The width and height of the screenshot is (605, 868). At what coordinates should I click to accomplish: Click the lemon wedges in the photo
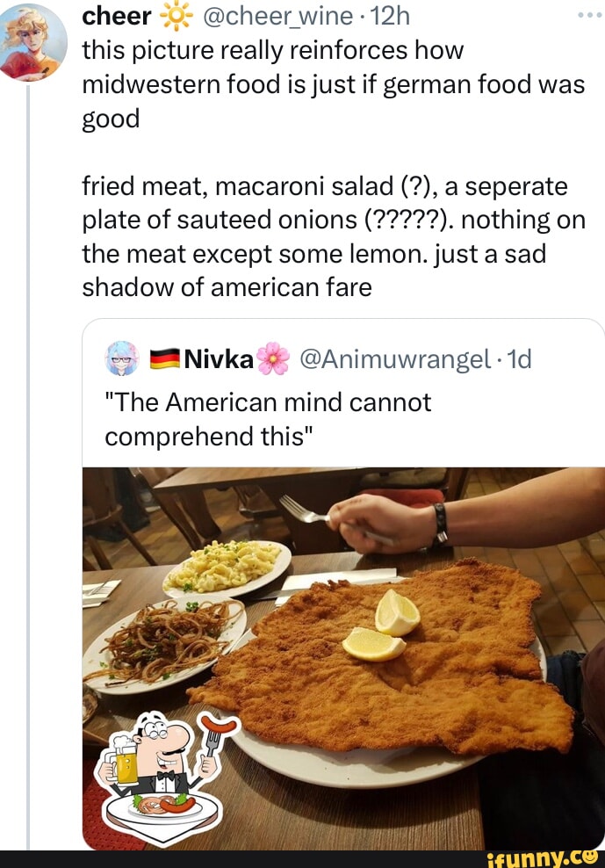381,626
